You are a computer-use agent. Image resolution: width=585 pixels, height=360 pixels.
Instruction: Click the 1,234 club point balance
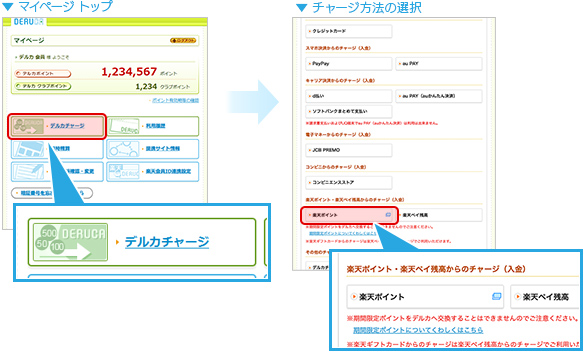coord(146,87)
